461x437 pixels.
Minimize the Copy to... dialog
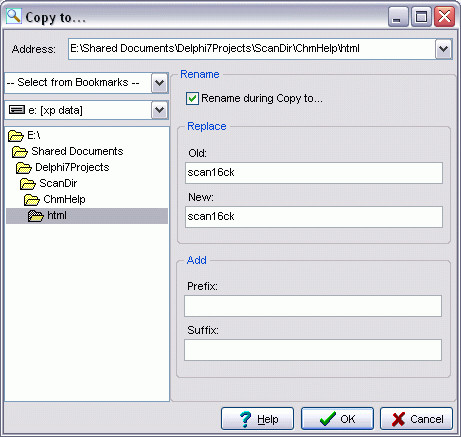pyautogui.click(x=398, y=16)
